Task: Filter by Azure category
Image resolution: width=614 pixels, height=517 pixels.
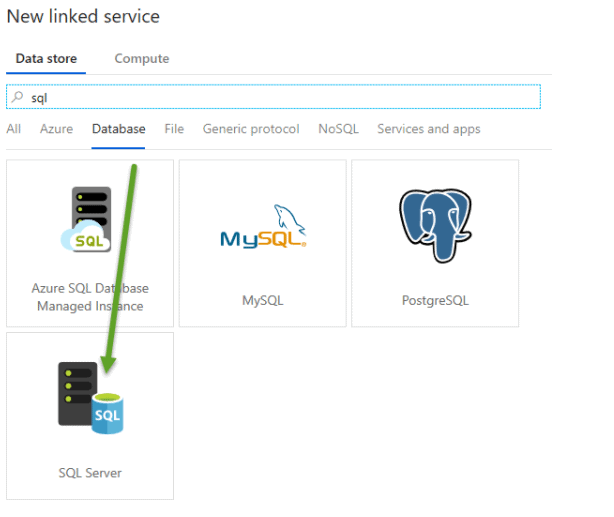Action: (x=56, y=129)
